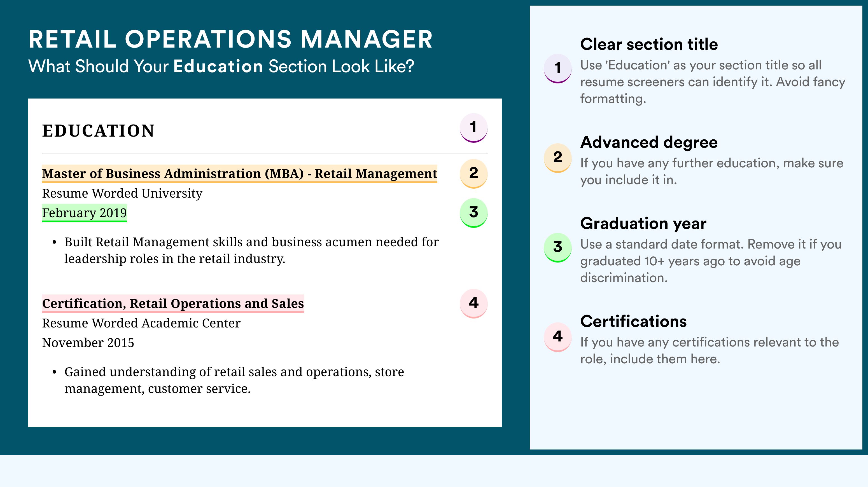The image size is (868, 487).
Task: Click the pink highlighted Certification title
Action: (x=173, y=303)
